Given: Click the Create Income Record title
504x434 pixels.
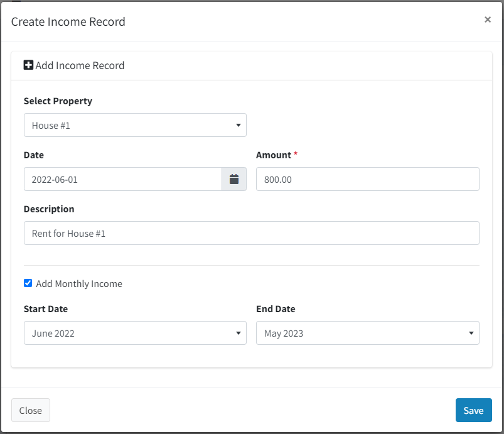Looking at the screenshot, I should coord(68,22).
